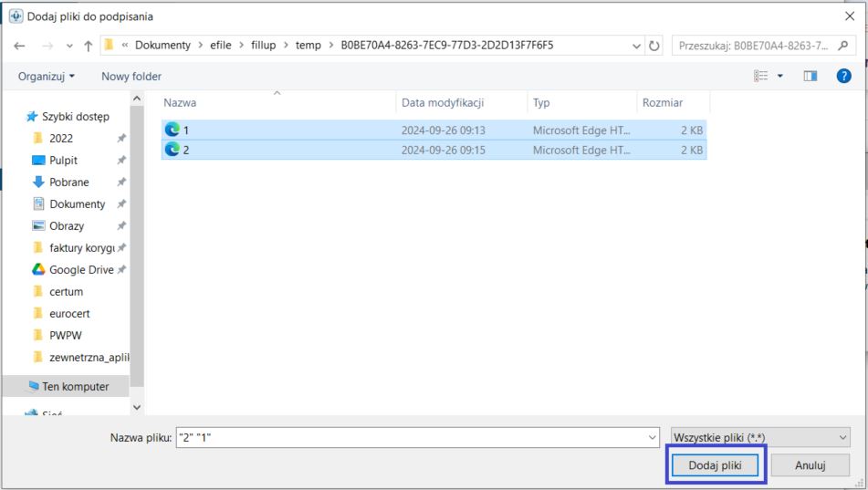868x490 pixels.
Task: Sort by Nazwa column header
Action: (180, 102)
